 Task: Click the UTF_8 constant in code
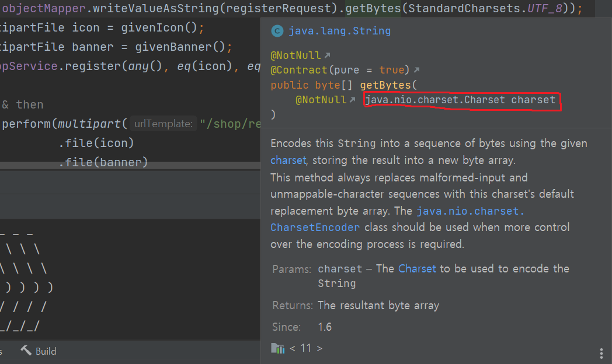tap(545, 8)
